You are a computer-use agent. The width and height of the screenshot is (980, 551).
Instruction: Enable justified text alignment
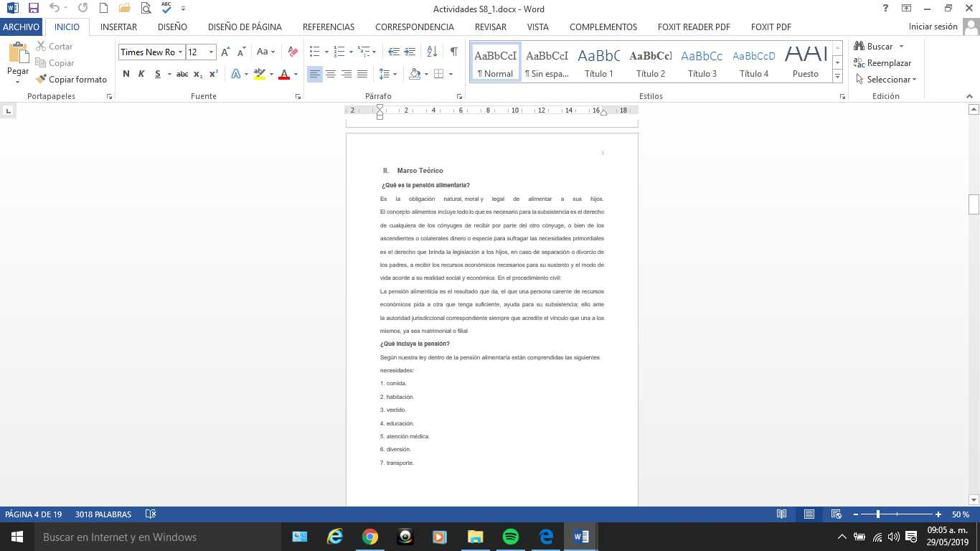[362, 74]
